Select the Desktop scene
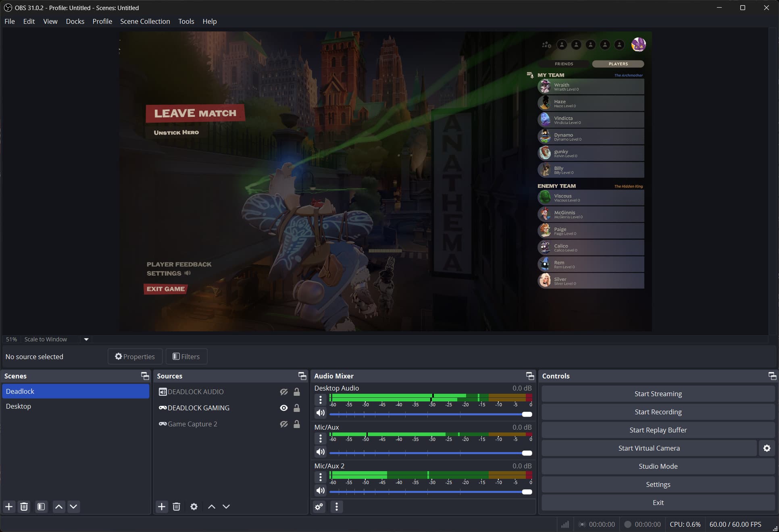The image size is (779, 532). click(x=75, y=406)
